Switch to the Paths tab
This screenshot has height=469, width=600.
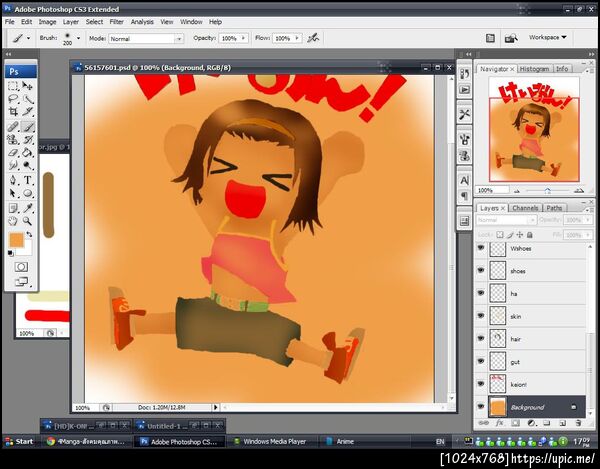pos(554,208)
